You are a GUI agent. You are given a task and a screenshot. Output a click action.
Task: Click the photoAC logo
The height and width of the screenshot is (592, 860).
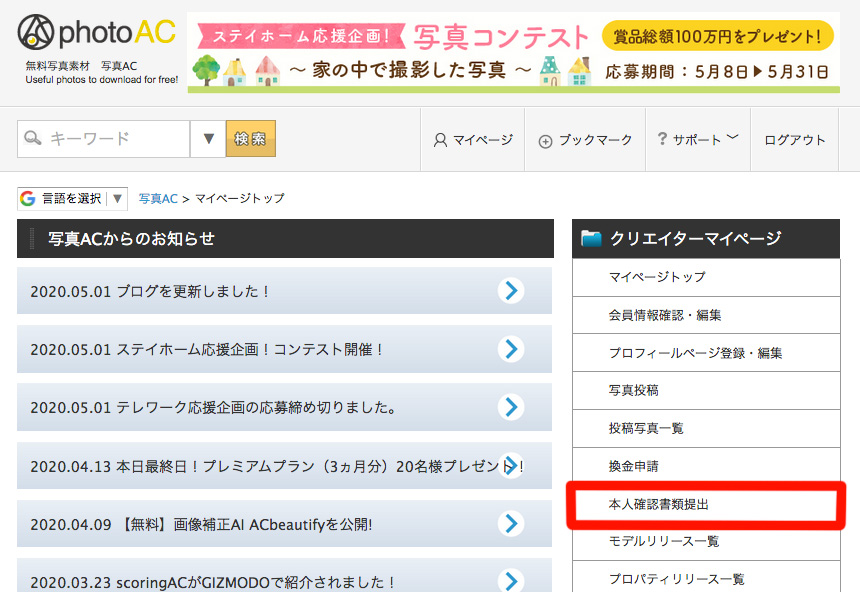[x=97, y=32]
